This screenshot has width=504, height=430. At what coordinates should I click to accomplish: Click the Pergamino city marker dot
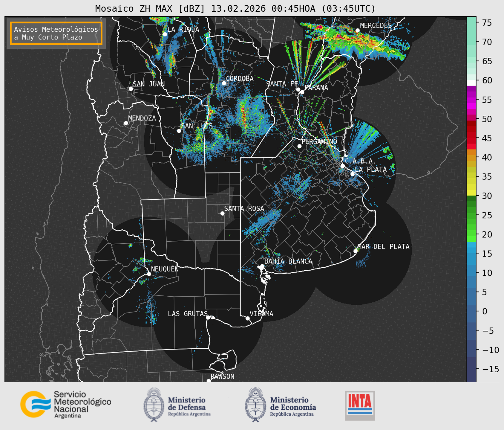(x=299, y=146)
